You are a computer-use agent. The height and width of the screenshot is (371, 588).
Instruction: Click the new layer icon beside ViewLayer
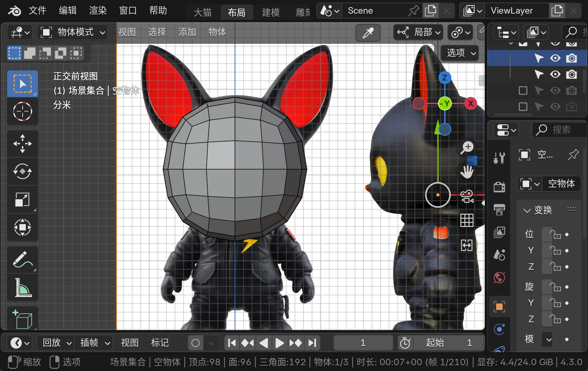[557, 11]
